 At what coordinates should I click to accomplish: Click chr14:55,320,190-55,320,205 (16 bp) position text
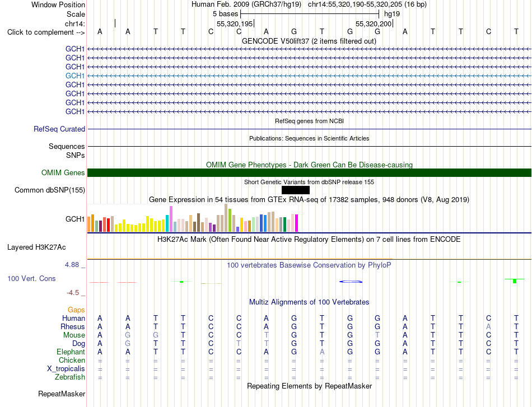point(367,4)
